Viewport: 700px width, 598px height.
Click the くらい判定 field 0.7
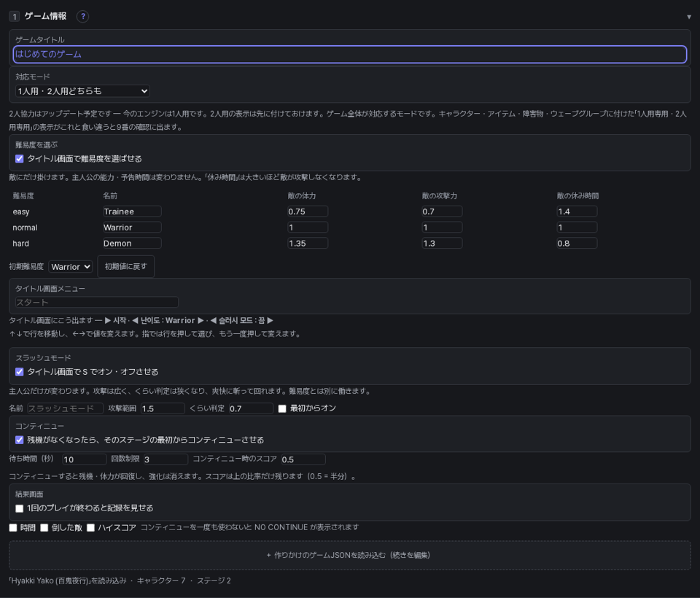pos(251,408)
